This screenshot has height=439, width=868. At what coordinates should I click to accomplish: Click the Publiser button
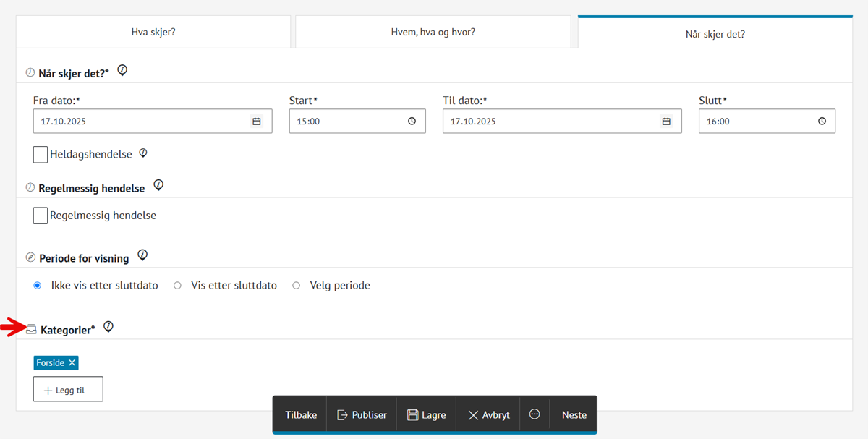[x=362, y=415]
